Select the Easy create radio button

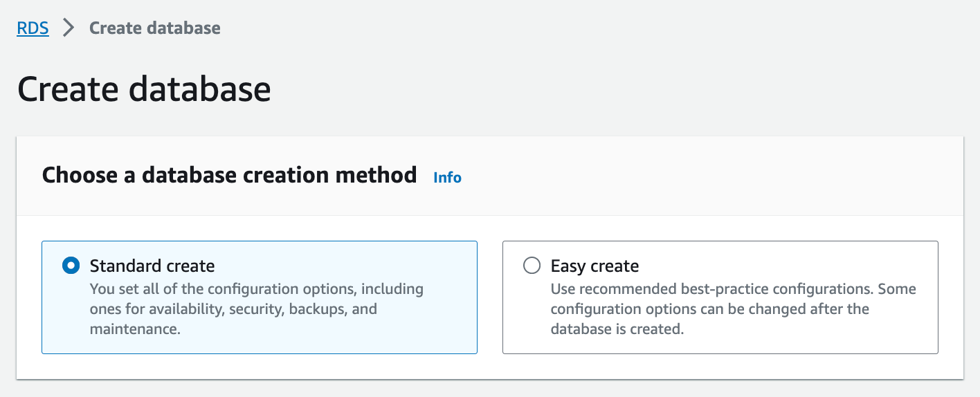pyautogui.click(x=532, y=266)
